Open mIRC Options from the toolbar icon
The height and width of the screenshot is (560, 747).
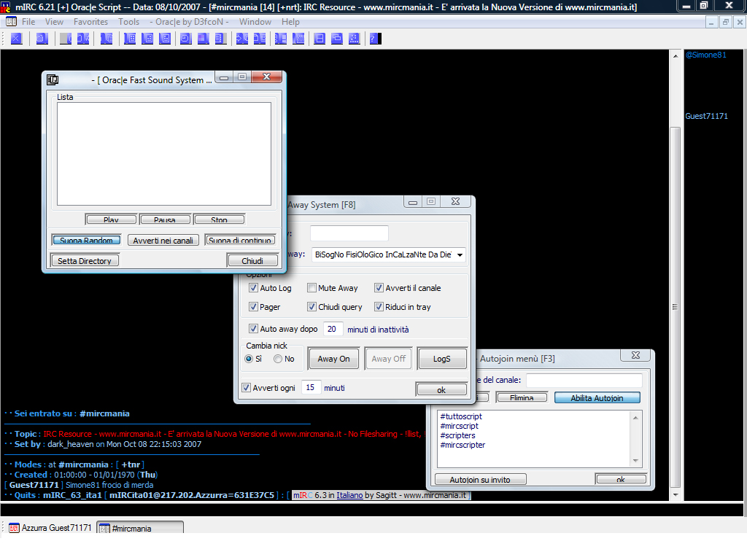click(42, 39)
